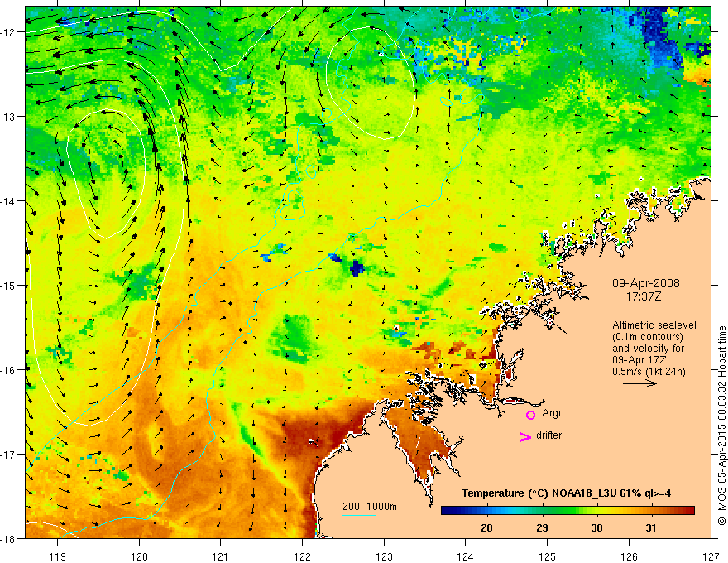
Task: Click the 28 label on the colorbar
Action: pyautogui.click(x=486, y=527)
